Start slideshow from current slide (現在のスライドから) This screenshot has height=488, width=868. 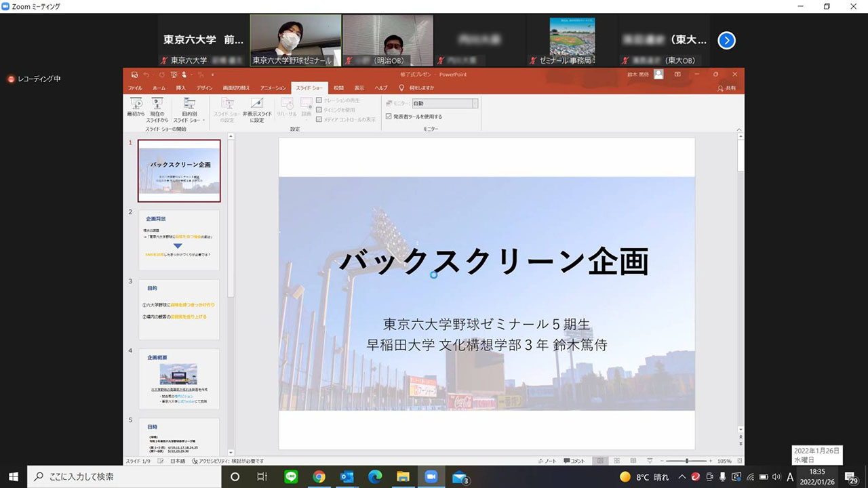tap(157, 108)
